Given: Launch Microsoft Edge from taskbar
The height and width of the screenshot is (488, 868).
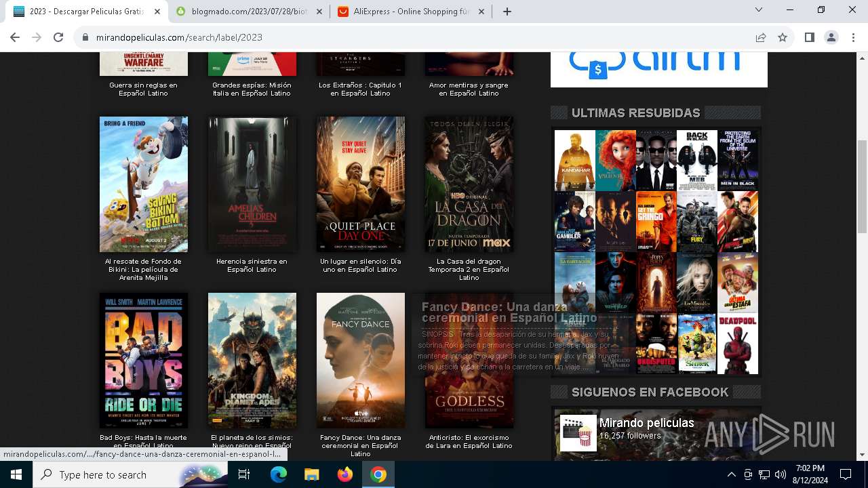Looking at the screenshot, I should [279, 474].
